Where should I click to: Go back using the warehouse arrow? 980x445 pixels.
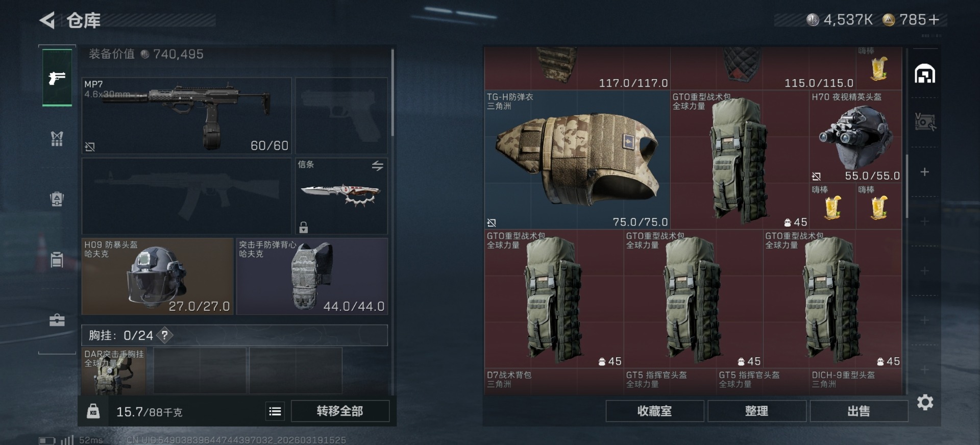point(47,20)
